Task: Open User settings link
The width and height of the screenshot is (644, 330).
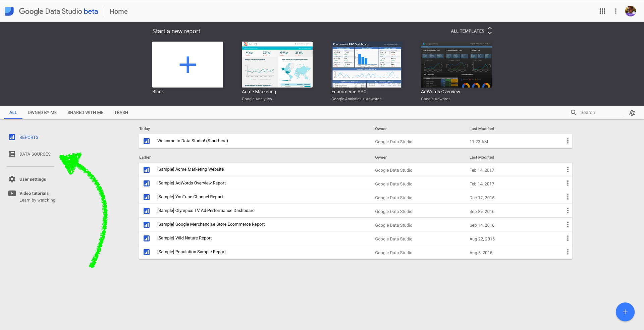Action: tap(33, 179)
